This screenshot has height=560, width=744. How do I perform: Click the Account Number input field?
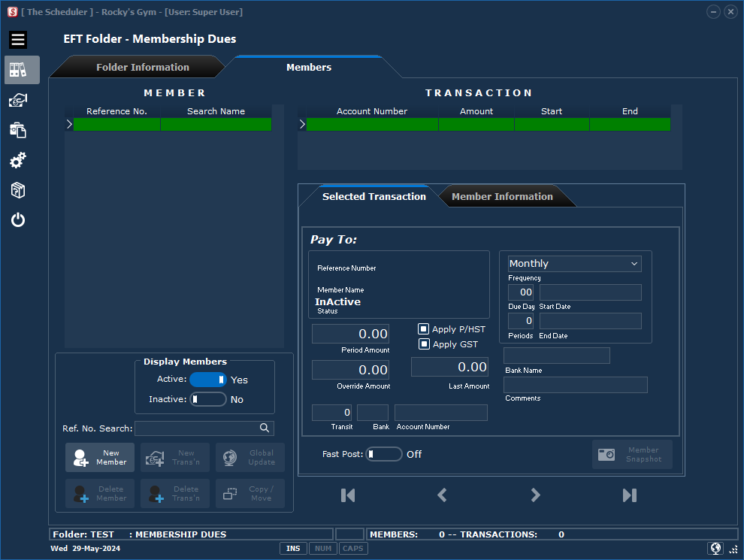441,413
